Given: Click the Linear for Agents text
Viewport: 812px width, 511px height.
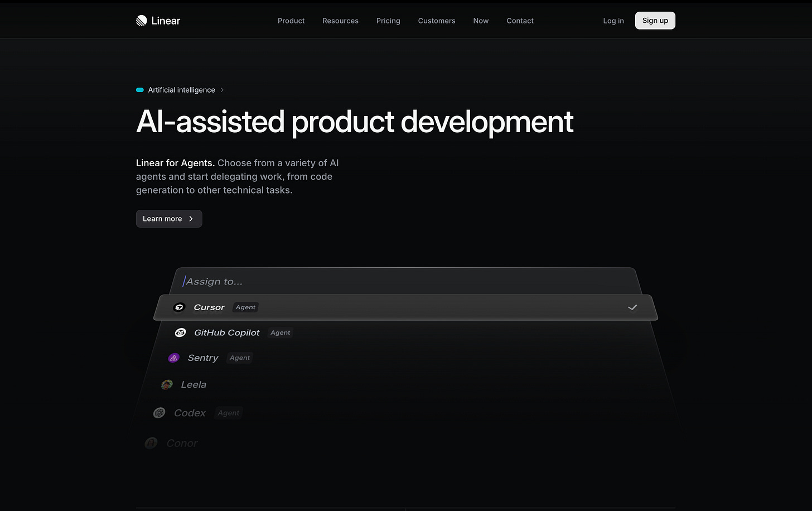Looking at the screenshot, I should (175, 163).
